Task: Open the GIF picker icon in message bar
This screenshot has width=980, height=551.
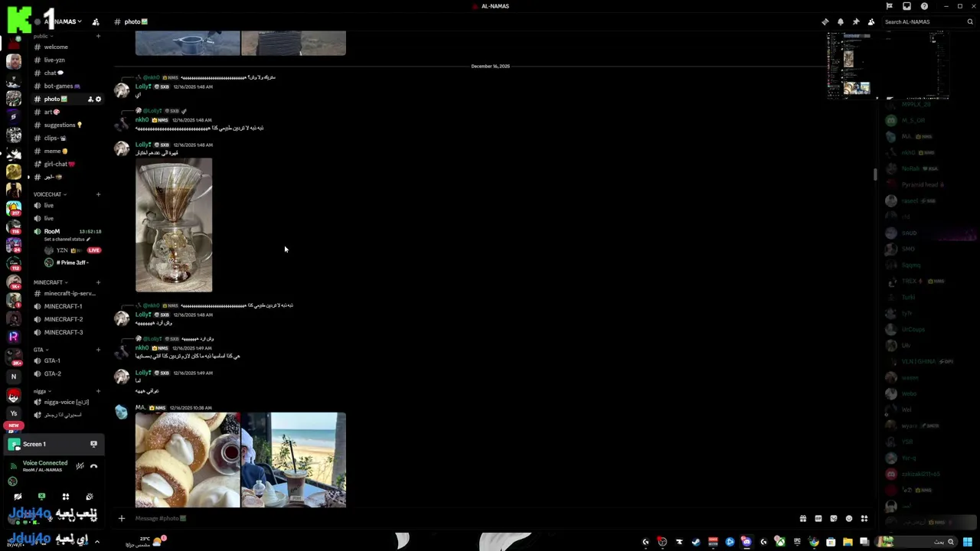Action: point(818,518)
